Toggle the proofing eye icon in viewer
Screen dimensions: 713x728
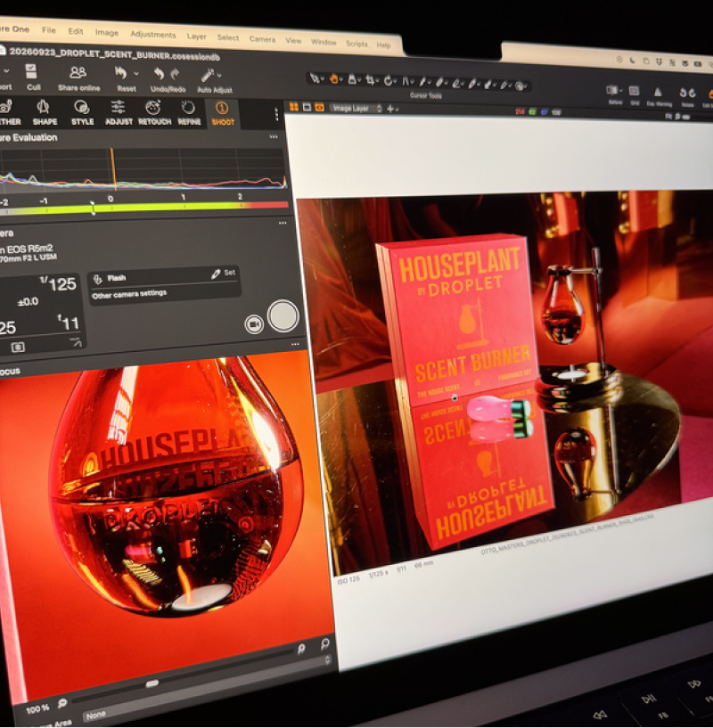click(x=320, y=108)
